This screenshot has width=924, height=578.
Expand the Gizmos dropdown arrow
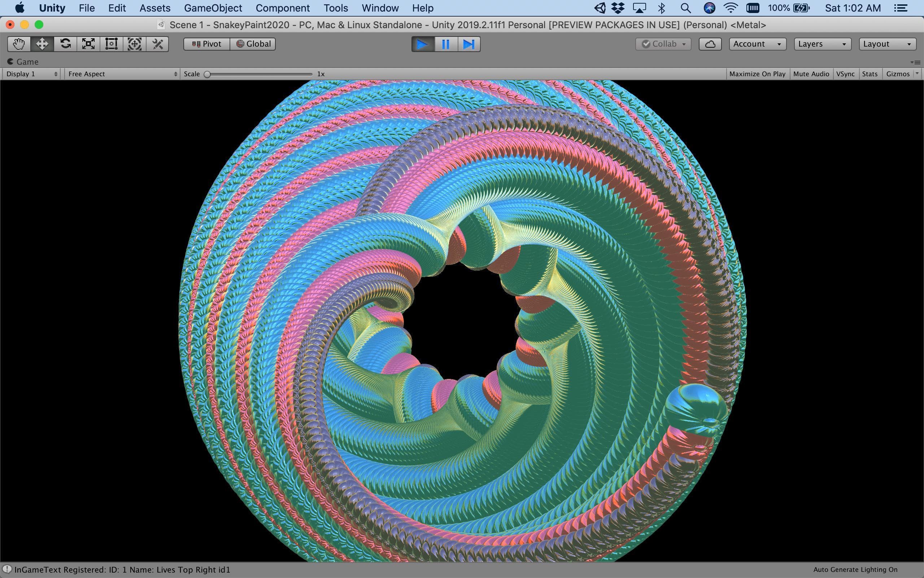point(917,73)
